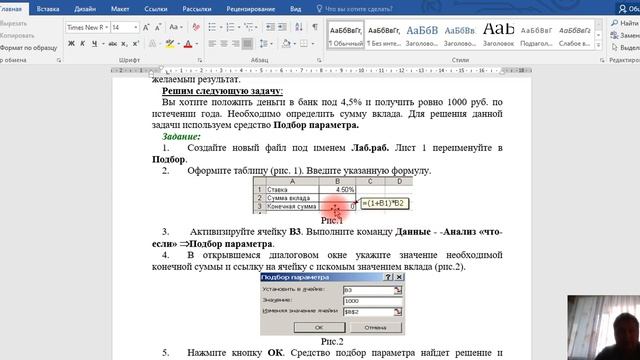Click Найти in editing group
The height and width of the screenshot is (360, 640).
point(624,23)
